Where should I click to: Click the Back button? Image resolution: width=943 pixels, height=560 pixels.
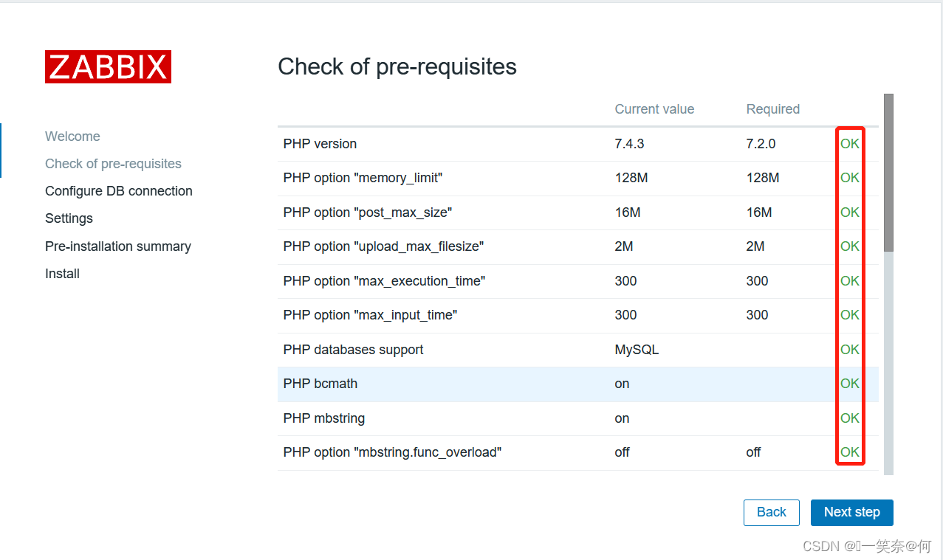click(x=771, y=512)
